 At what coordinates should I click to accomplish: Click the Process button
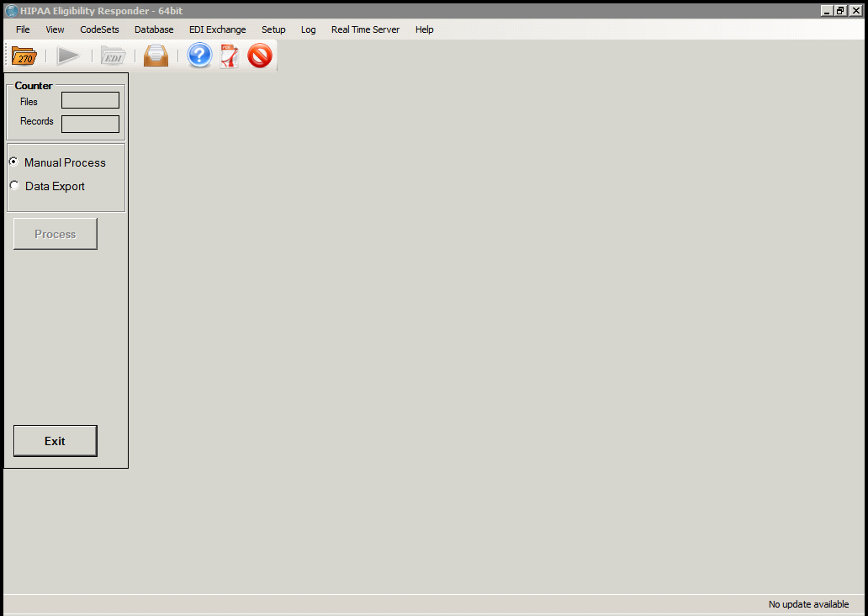coord(55,234)
